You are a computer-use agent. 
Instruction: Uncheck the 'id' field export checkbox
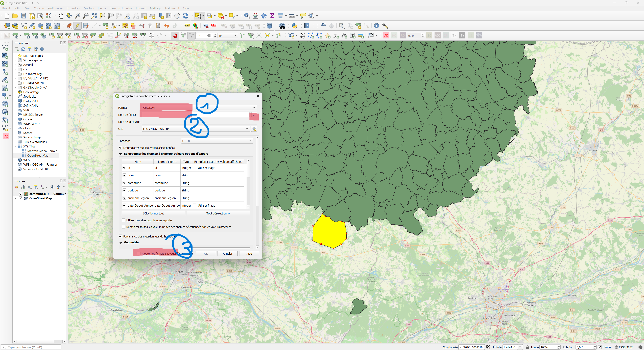[125, 168]
